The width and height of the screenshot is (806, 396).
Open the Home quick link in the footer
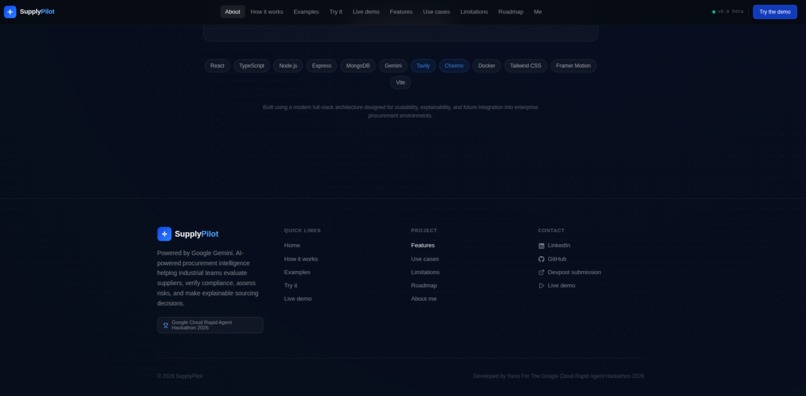point(292,246)
